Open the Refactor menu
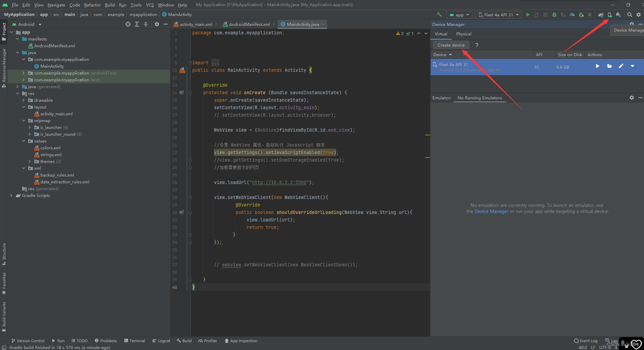The height and width of the screenshot is (350, 644). [92, 5]
